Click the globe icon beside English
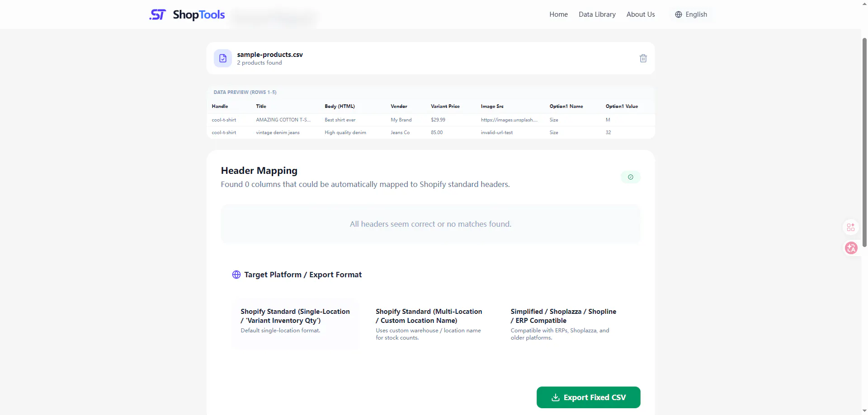This screenshot has height=415, width=868. 678,14
